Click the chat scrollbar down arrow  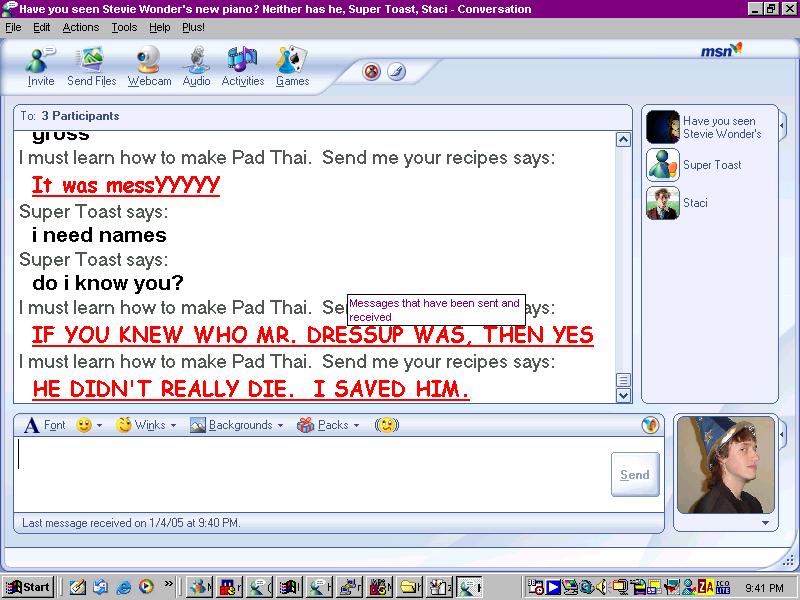click(623, 395)
